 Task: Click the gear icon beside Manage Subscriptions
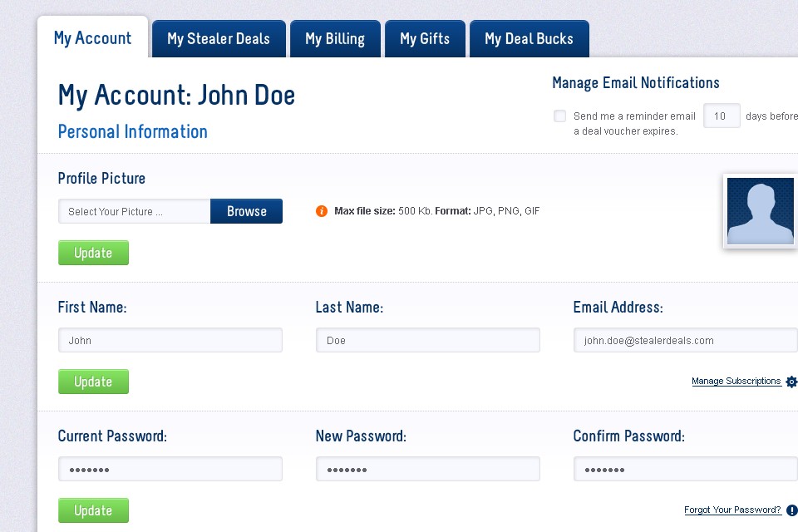coord(791,382)
